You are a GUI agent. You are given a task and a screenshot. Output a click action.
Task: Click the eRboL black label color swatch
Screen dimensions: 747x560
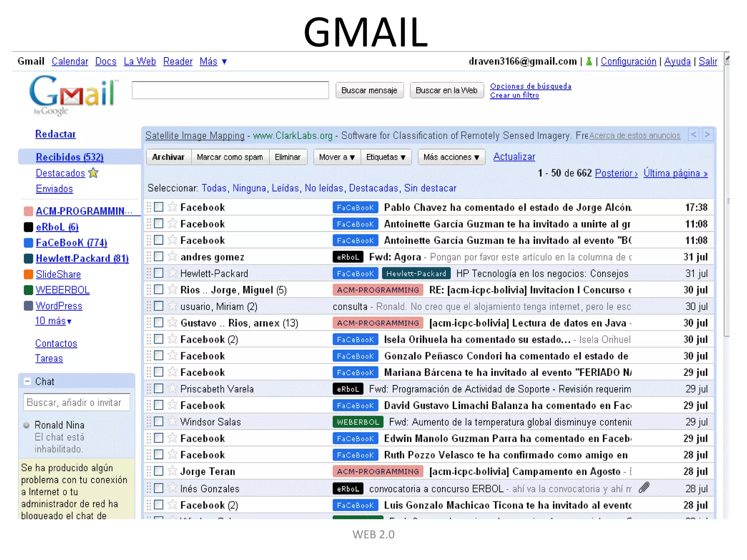[x=28, y=227]
